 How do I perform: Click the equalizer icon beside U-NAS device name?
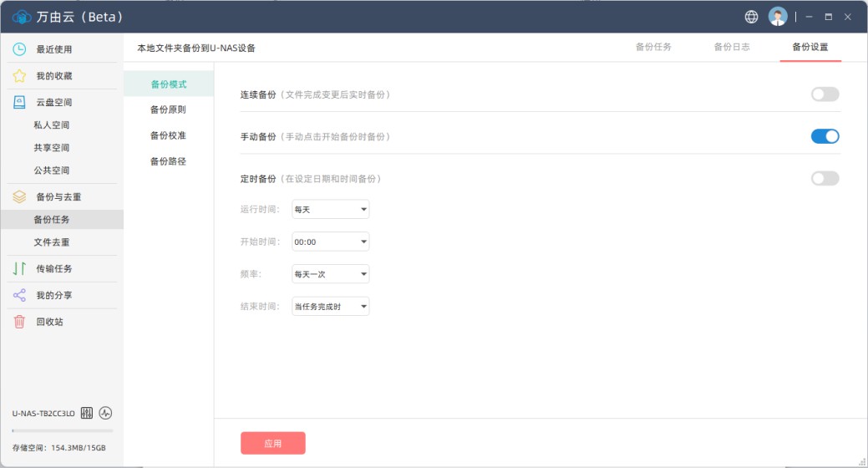tap(87, 413)
